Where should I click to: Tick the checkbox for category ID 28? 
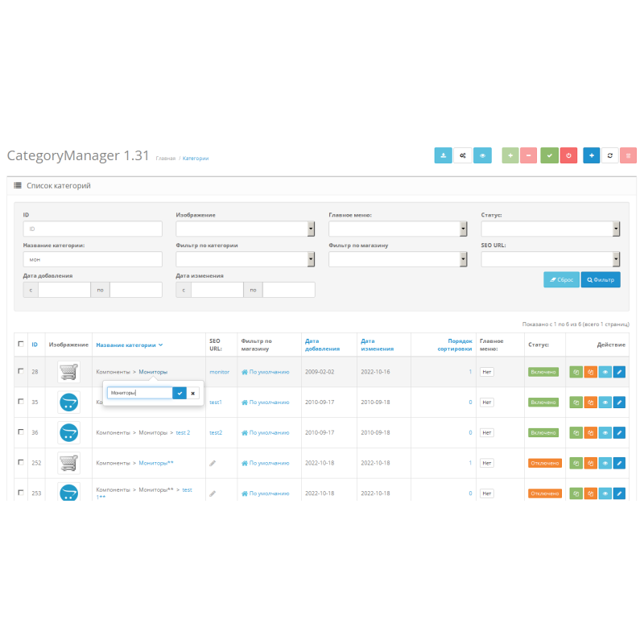point(21,371)
